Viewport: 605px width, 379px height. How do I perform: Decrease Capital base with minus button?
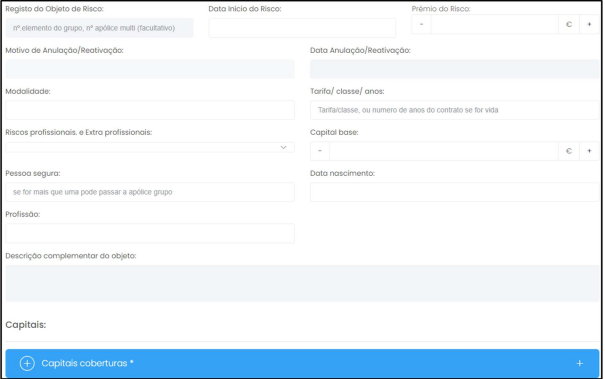320,151
